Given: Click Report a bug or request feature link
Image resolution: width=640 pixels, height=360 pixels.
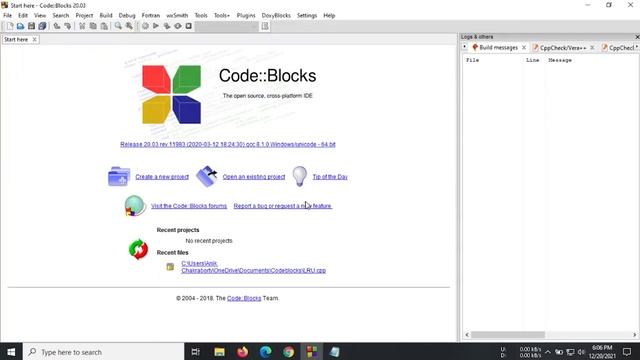Looking at the screenshot, I should pos(282,206).
